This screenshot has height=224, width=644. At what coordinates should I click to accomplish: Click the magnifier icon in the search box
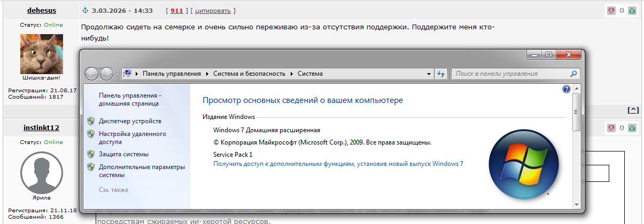[573, 74]
